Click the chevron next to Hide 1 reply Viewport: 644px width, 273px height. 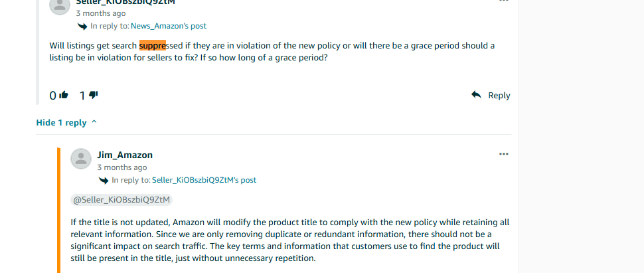[94, 122]
